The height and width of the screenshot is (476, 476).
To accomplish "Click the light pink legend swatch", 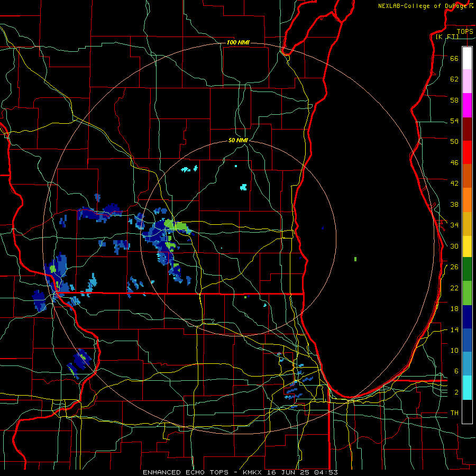I will coord(467,81).
